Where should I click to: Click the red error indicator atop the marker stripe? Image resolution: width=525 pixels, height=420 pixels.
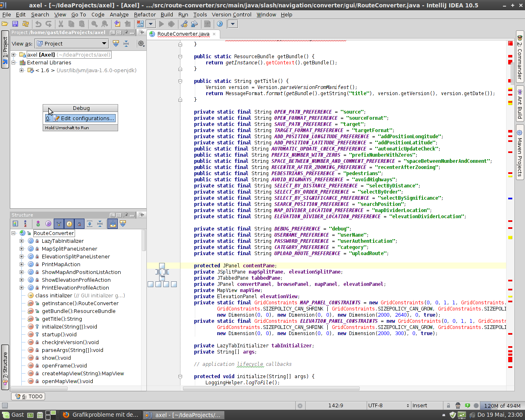[x=510, y=43]
